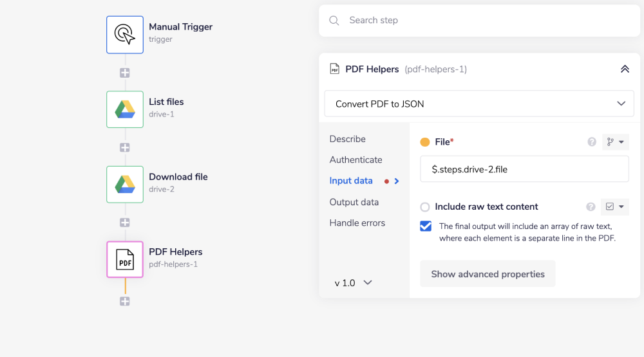Screen dimensions: 644x357
Task: Click help icon next to File field
Action: pos(592,142)
